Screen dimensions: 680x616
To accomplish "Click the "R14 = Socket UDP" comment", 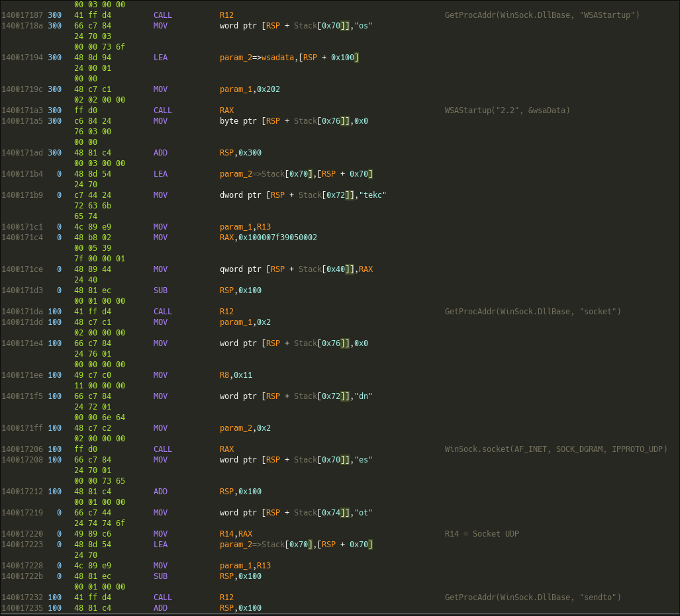I will (x=481, y=534).
